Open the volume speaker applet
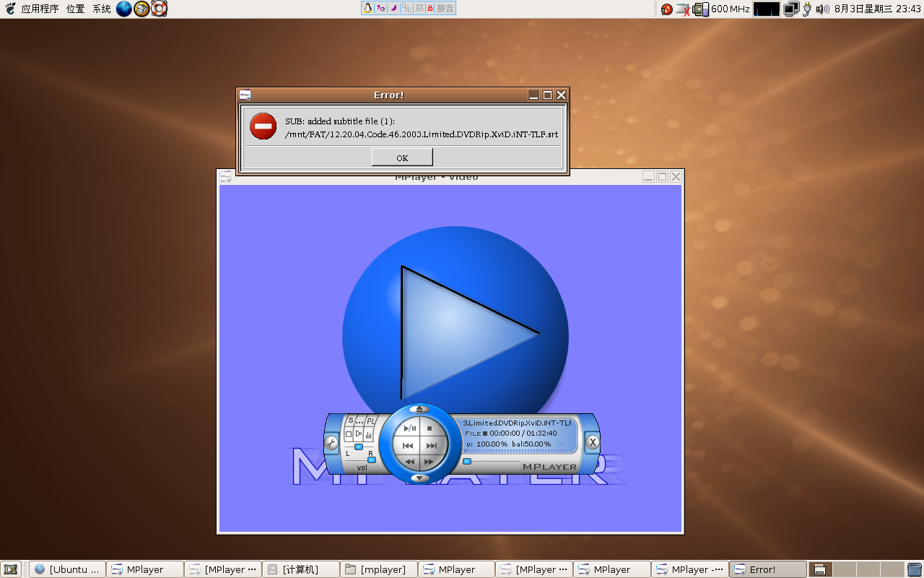The height and width of the screenshot is (578, 924). (x=822, y=9)
